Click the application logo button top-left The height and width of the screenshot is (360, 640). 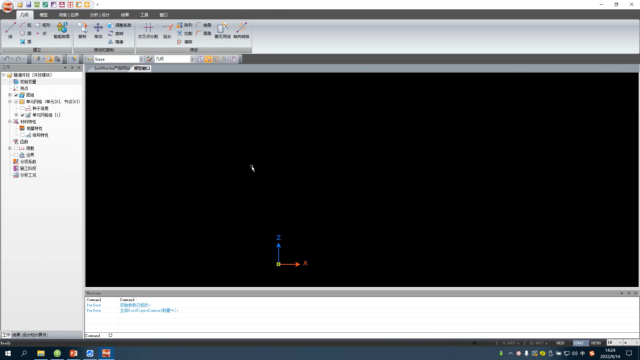pos(7,6)
